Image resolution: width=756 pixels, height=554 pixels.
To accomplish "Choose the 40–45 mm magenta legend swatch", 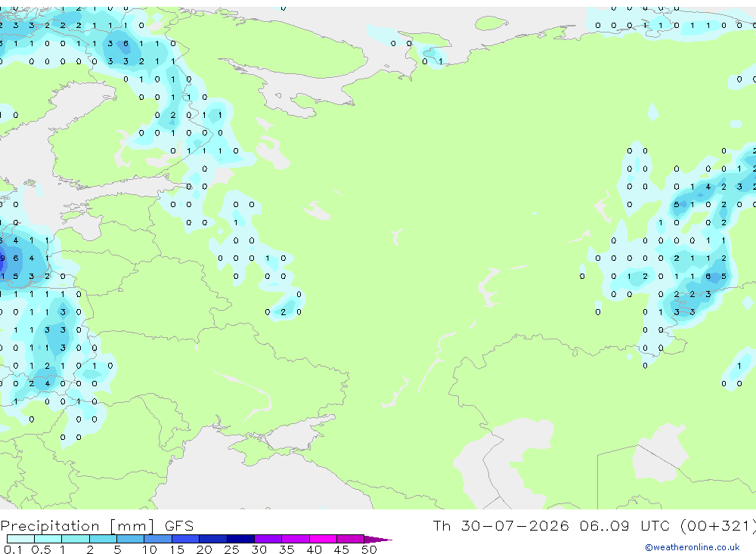I will [x=323, y=539].
